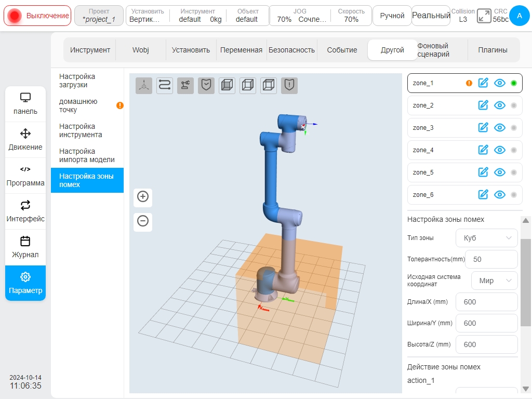Image resolution: width=532 pixels, height=399 pixels.
Task: Edit zone_5 with its pencil icon
Action: coord(483,172)
